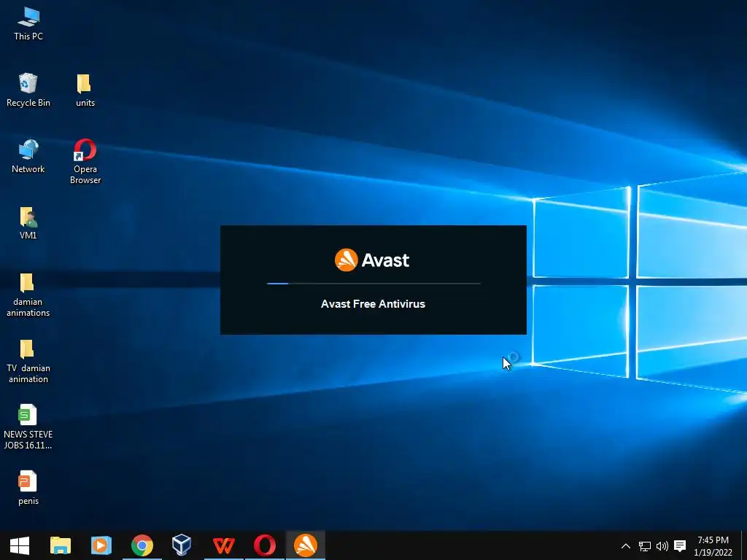The width and height of the screenshot is (747, 560).
Task: Click the Avast logo in the splash window
Action: coord(372,260)
